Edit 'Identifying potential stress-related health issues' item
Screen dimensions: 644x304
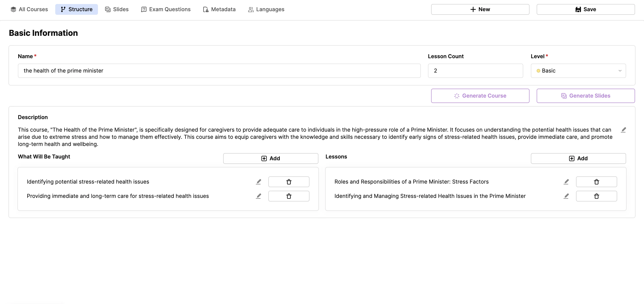258,182
